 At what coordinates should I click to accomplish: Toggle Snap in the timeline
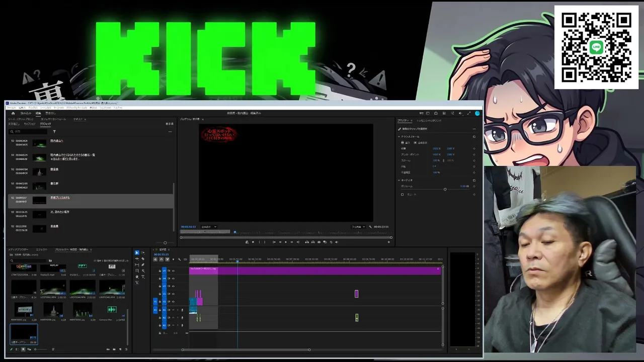point(161,259)
